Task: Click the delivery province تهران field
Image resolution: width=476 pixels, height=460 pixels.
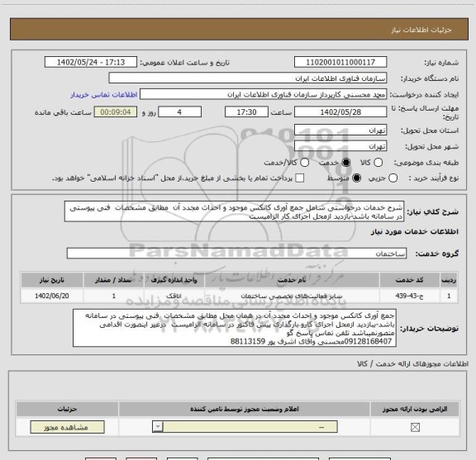Action: [340, 130]
